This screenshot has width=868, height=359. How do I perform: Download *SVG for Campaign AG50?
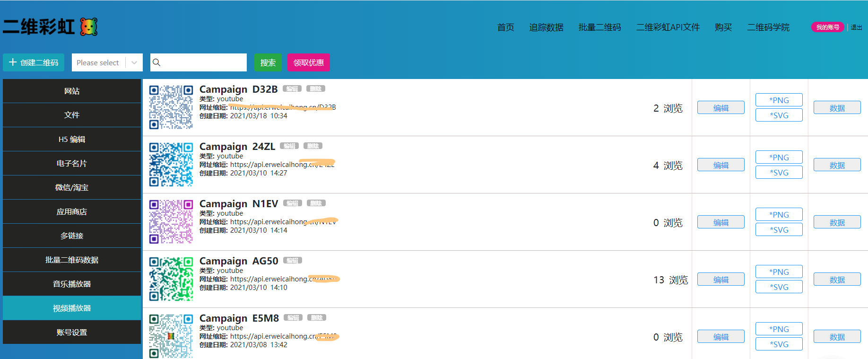click(x=779, y=287)
